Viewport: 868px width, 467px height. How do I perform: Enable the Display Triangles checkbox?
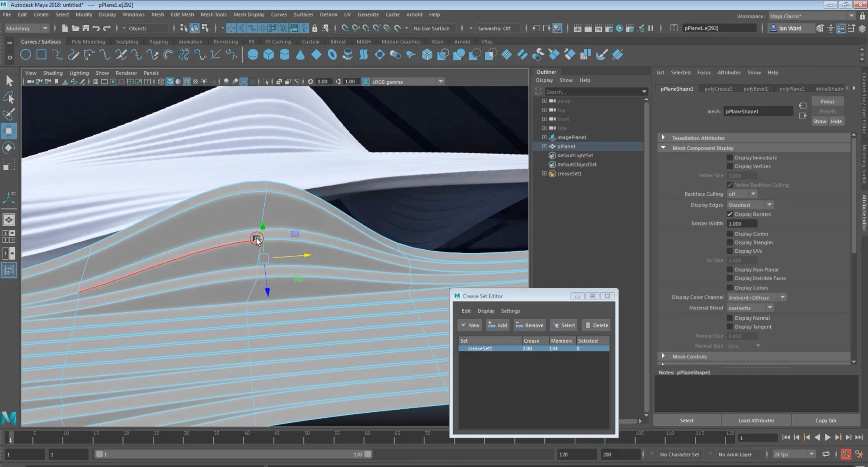(x=730, y=242)
